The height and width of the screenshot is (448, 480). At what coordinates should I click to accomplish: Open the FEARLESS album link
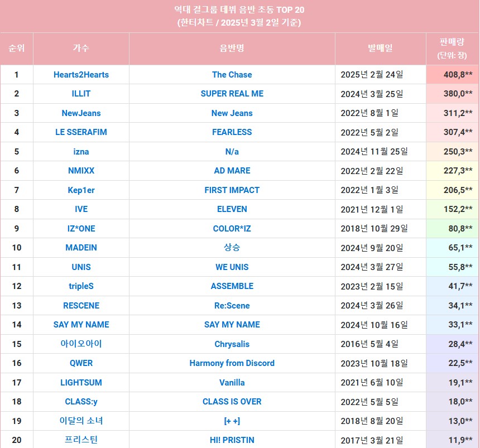(x=232, y=132)
